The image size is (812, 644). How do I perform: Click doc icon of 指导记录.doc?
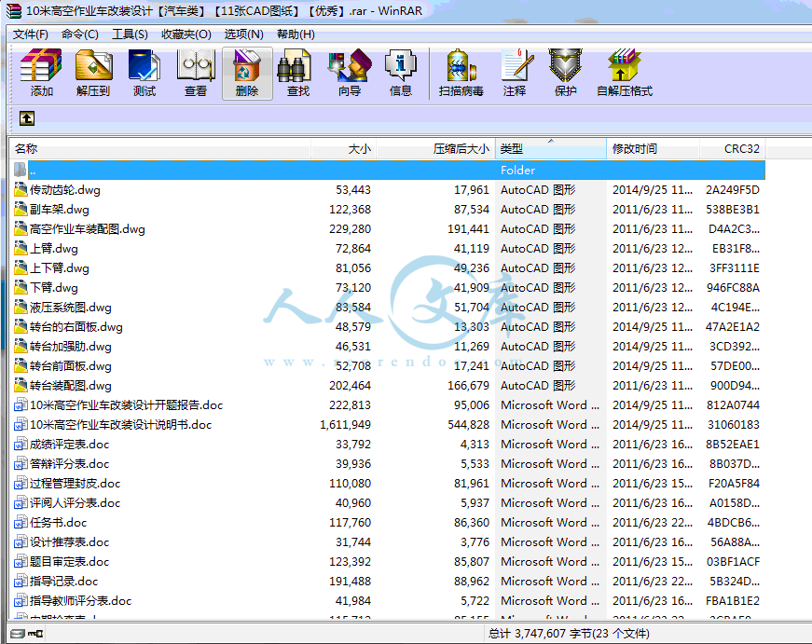pyautogui.click(x=21, y=581)
